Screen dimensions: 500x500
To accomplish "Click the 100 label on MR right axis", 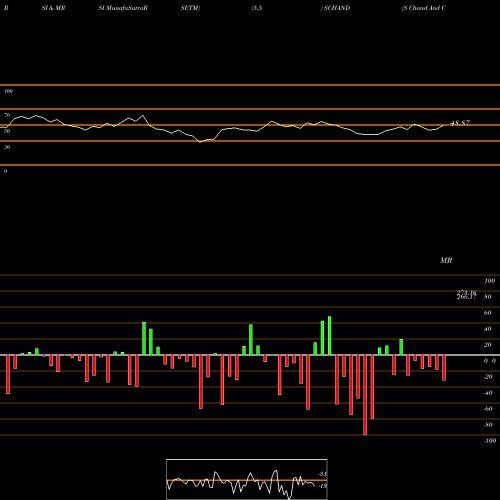I will (490, 281).
